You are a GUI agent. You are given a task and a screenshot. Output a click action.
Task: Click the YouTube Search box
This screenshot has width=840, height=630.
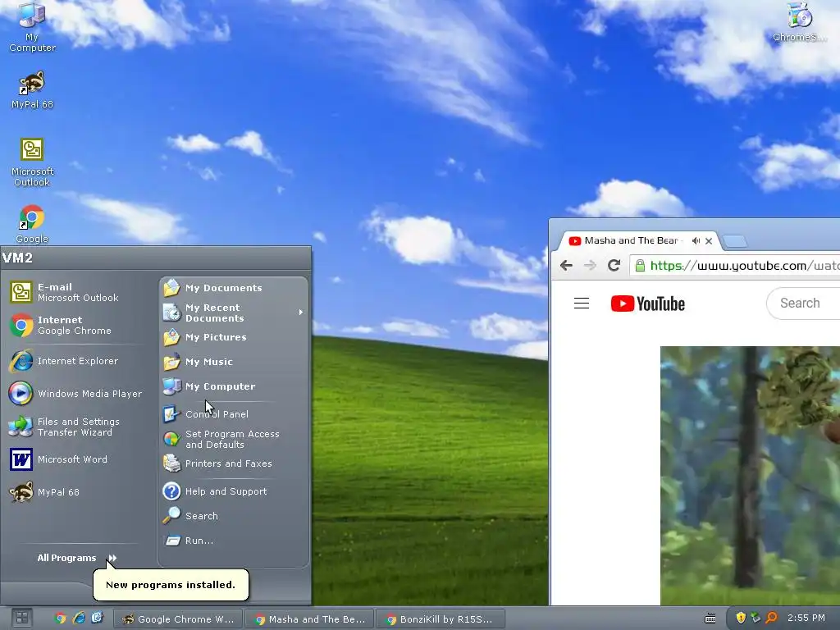(804, 304)
